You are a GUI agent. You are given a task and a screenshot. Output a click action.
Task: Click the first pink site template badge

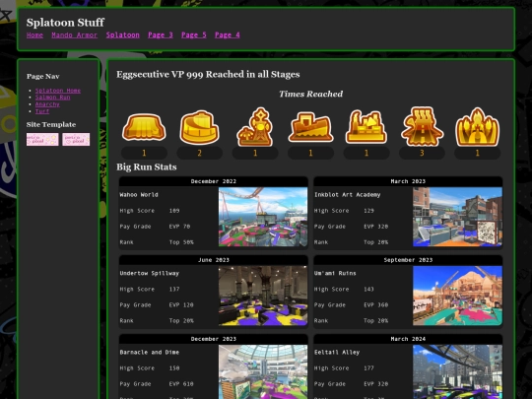pyautogui.click(x=42, y=140)
